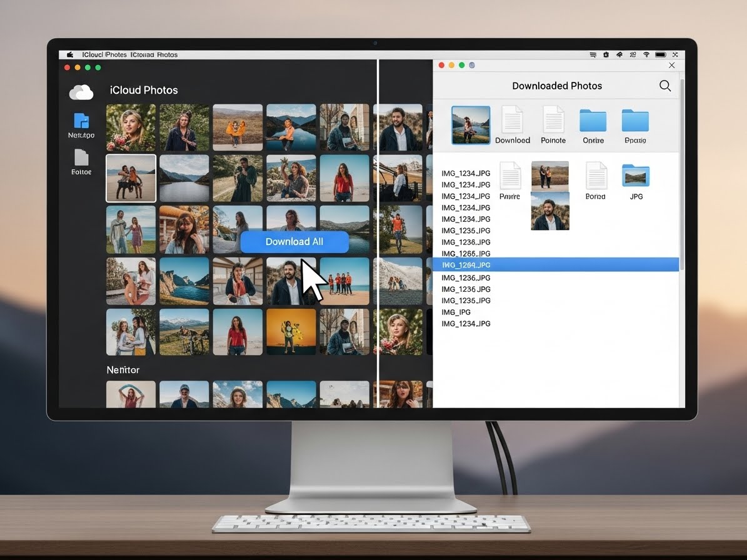
Task: Select the man in cap photo in Neriitor row
Action: tap(184, 394)
